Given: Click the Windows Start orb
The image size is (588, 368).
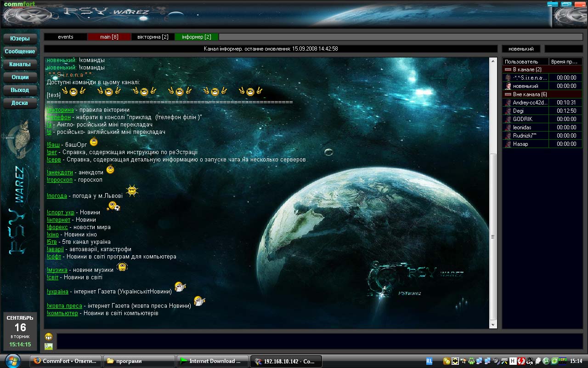Looking at the screenshot, I should coord(12,360).
